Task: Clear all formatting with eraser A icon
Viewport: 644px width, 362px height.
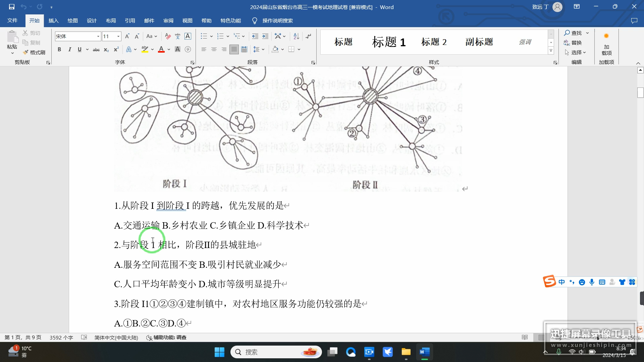Action: coord(168,36)
